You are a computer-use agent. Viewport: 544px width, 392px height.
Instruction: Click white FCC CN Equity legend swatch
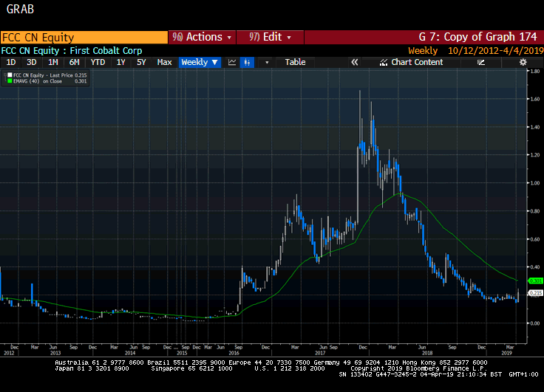pos(10,75)
